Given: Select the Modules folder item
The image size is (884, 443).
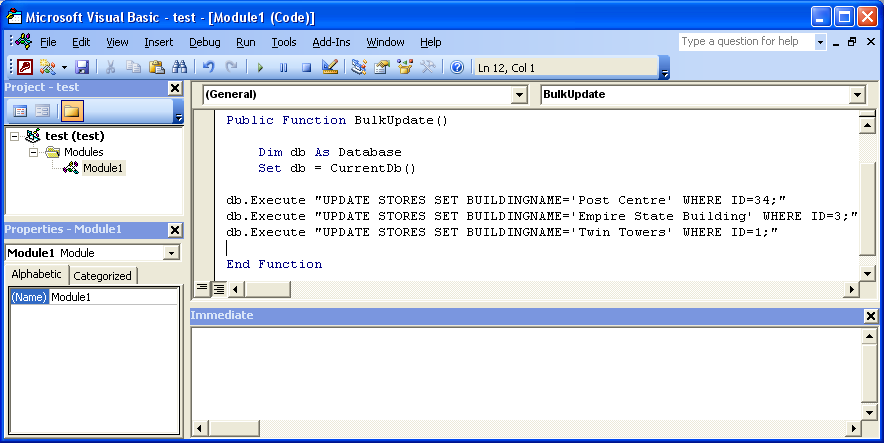Looking at the screenshot, I should [83, 152].
